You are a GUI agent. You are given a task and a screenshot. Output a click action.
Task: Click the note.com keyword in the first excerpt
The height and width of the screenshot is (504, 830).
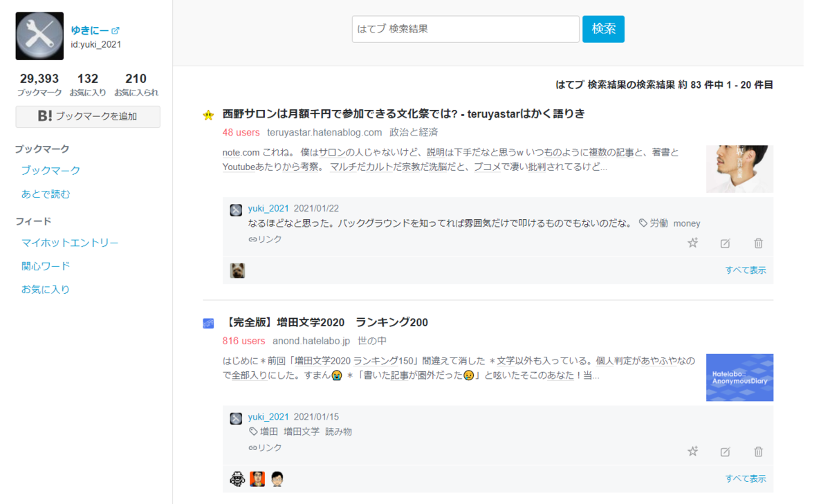tap(241, 152)
